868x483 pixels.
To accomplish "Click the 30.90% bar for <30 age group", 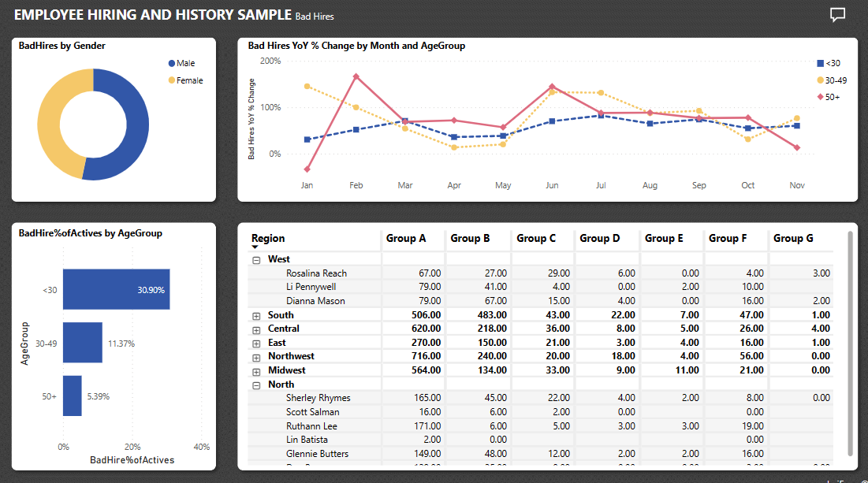I will 118,289.
